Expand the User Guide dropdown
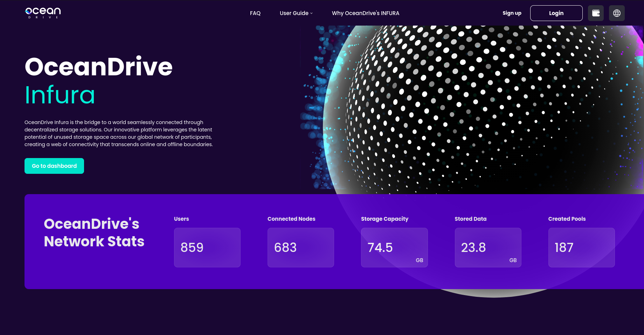Screen dimensions: 644x335 click(x=296, y=13)
